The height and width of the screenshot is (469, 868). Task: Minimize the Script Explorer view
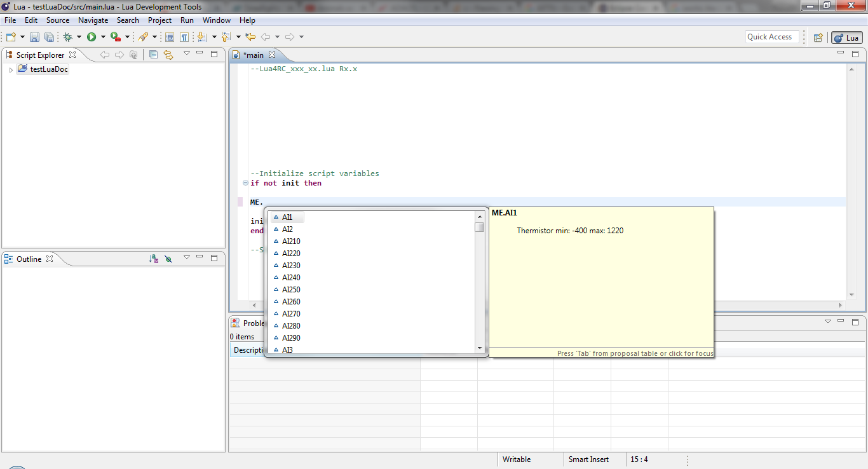[200, 53]
